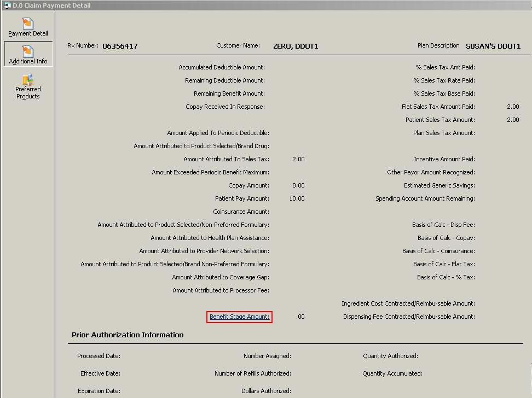Click Ingredient Cost Contracted/Reimbursable Amount label

408,303
